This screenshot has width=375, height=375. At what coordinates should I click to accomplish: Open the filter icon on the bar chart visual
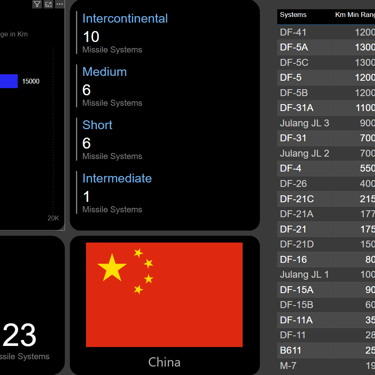pyautogui.click(x=37, y=4)
